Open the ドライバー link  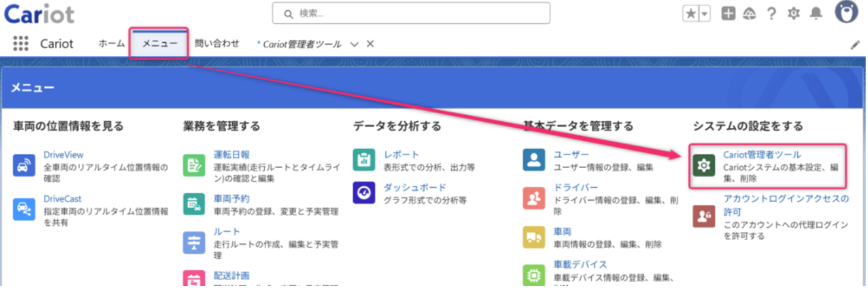(575, 187)
